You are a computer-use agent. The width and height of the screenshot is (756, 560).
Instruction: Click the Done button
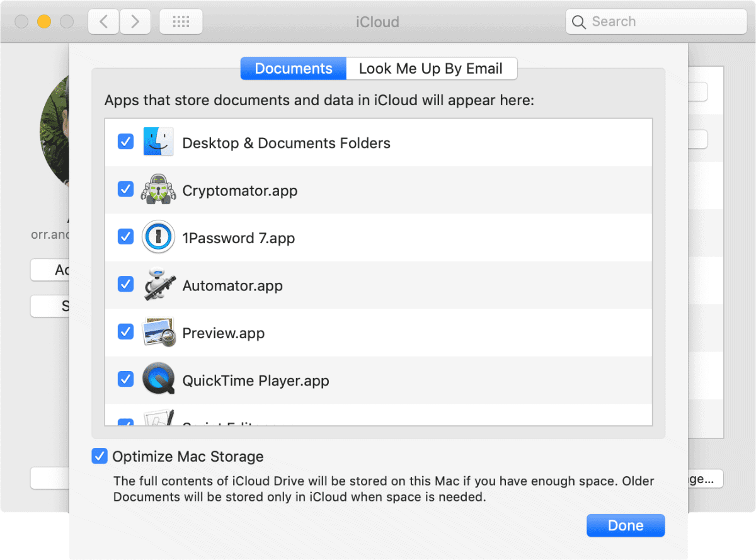pyautogui.click(x=625, y=525)
